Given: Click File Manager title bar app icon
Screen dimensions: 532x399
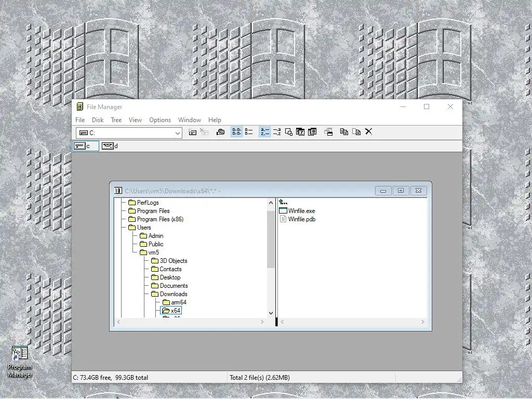Looking at the screenshot, I should (79, 107).
